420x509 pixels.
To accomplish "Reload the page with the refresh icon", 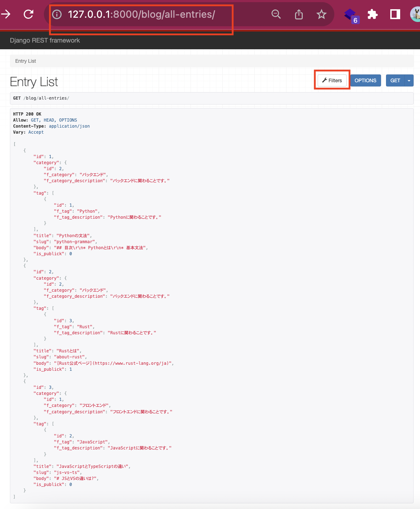I will click(28, 14).
